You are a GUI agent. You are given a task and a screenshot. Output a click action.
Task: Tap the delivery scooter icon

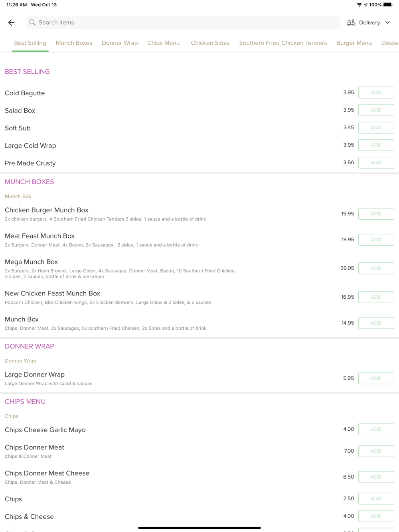coord(351,23)
